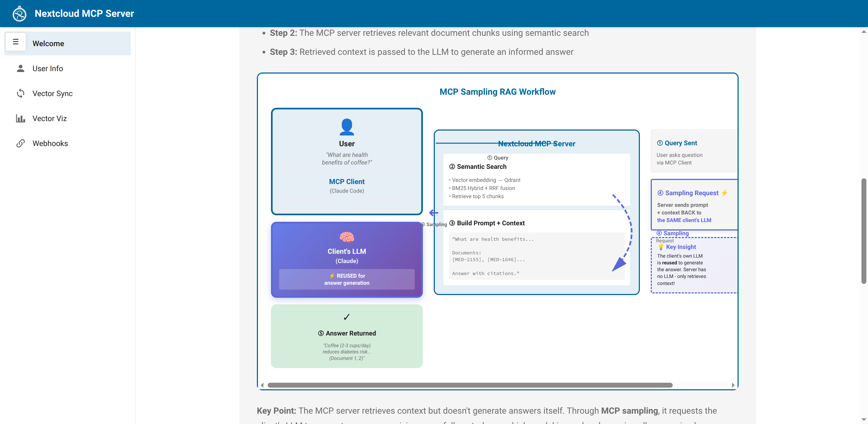Image resolution: width=868 pixels, height=424 pixels.
Task: Click the "MCP Sampling RAG Workflow" heading
Action: click(497, 92)
